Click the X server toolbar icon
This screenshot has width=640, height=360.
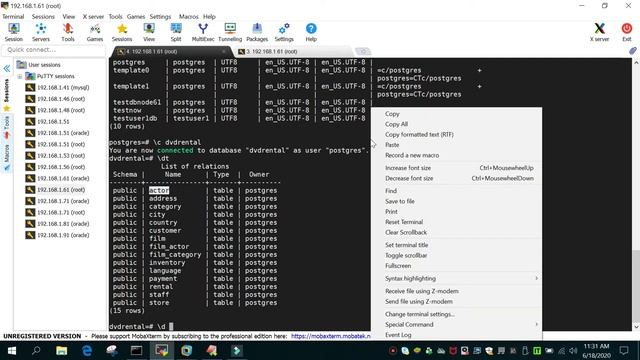click(599, 32)
